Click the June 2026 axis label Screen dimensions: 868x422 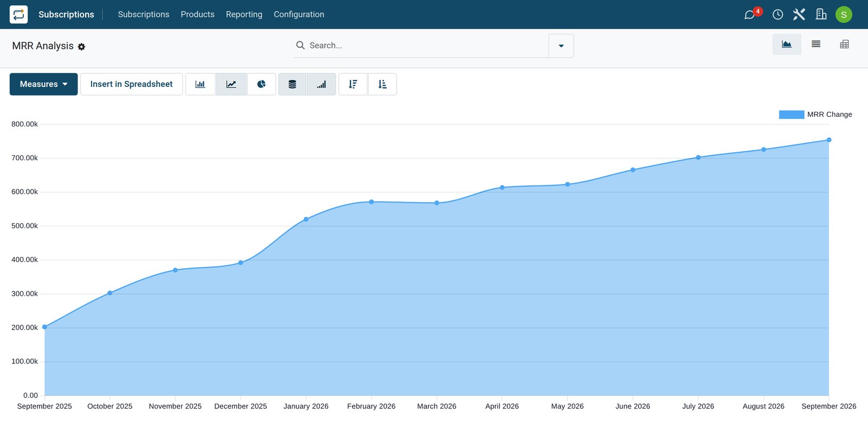click(633, 406)
